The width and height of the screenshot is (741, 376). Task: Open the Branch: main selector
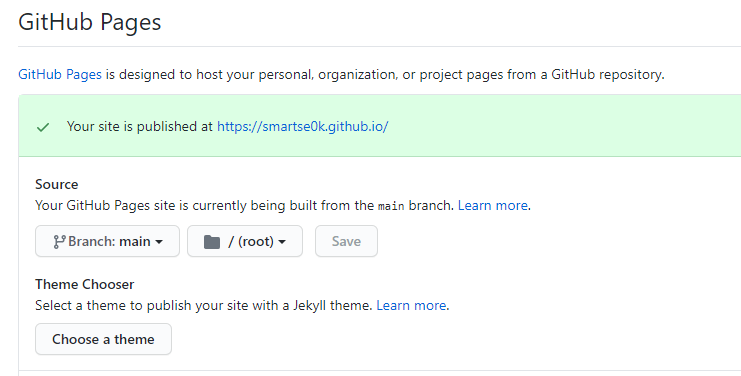pos(107,241)
